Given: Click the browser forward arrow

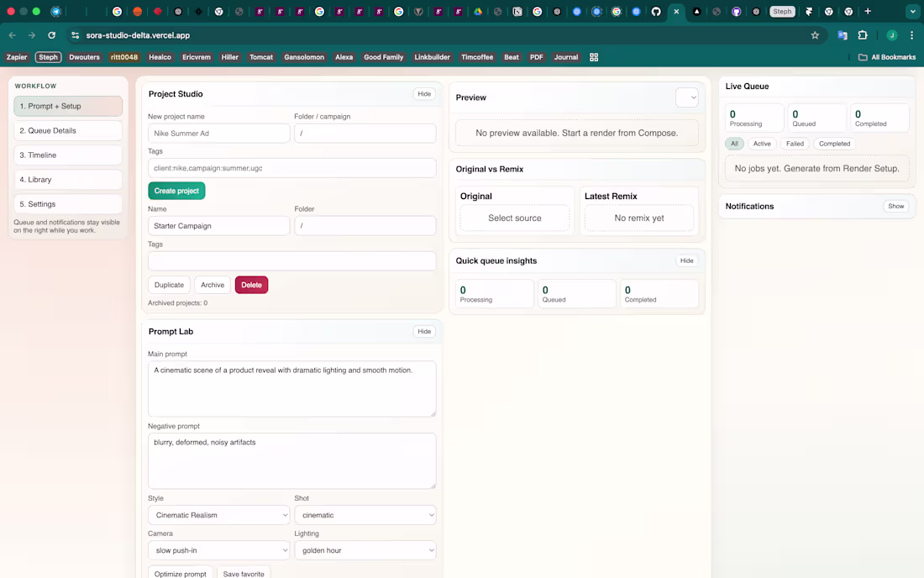Looking at the screenshot, I should 32,35.
